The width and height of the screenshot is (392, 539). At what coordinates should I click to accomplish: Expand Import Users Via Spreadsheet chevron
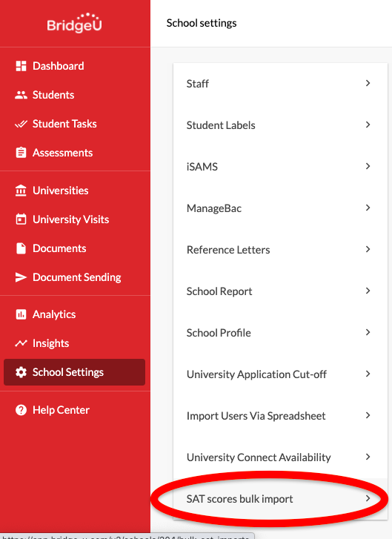tap(368, 416)
